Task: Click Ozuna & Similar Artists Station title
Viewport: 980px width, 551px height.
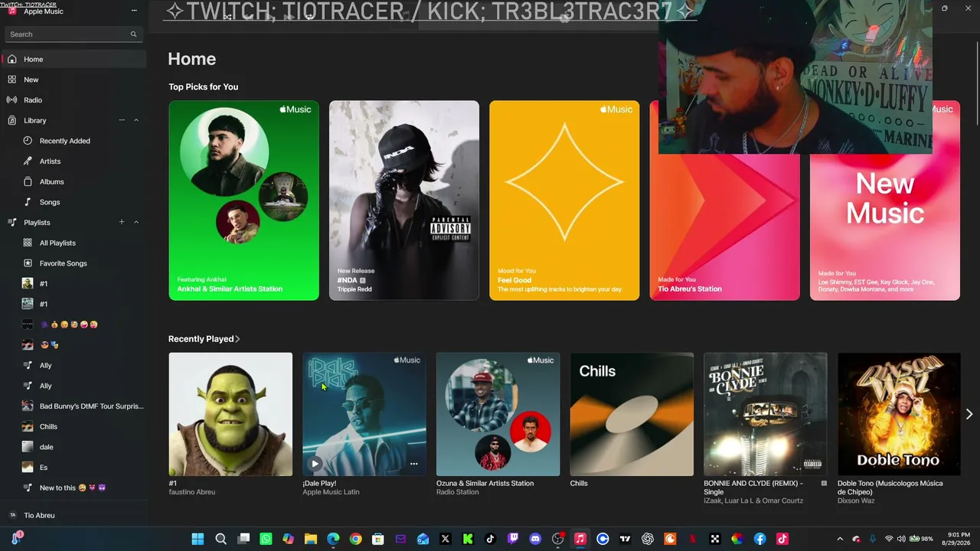Action: 485,484
